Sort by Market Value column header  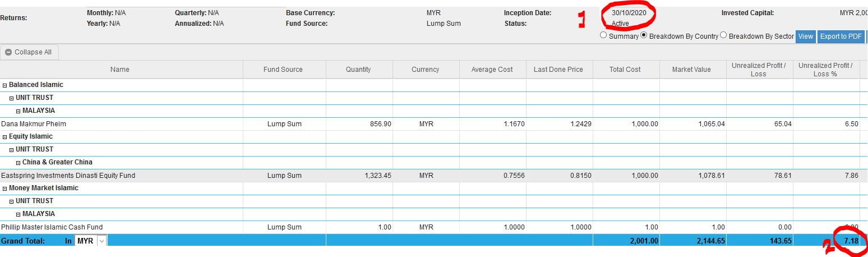[x=691, y=70]
